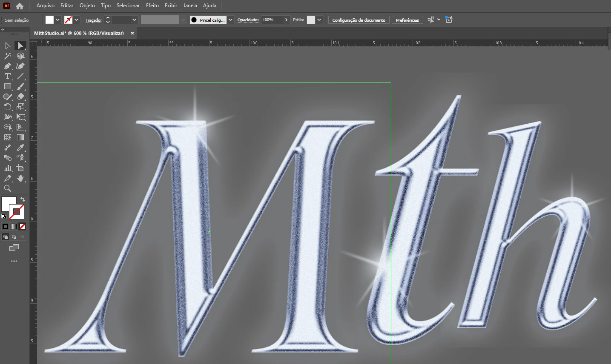Viewport: 611px width, 364px height.
Task: Switch to MithStudio.ai document tab
Action: click(x=79, y=33)
